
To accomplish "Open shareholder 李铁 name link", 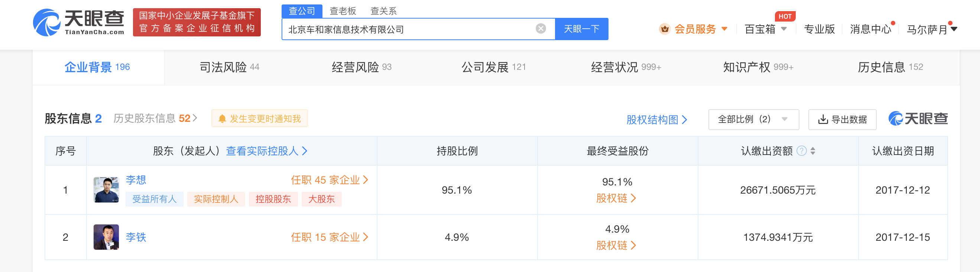I will tap(136, 237).
